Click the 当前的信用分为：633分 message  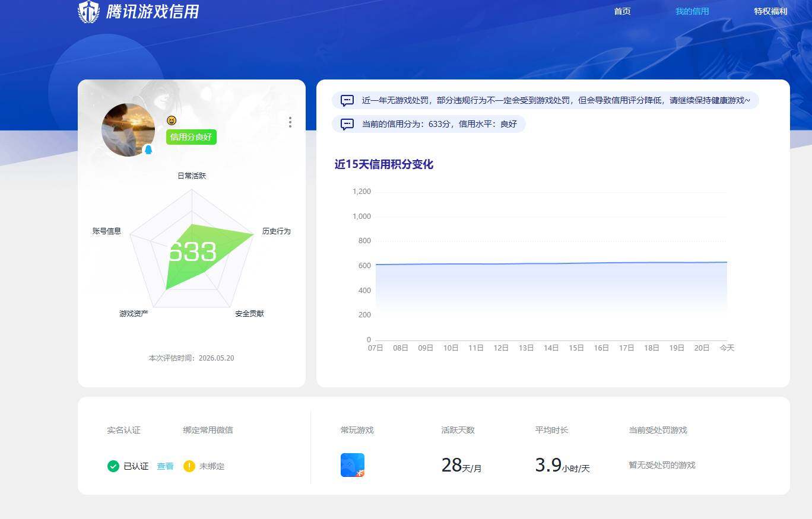click(439, 125)
